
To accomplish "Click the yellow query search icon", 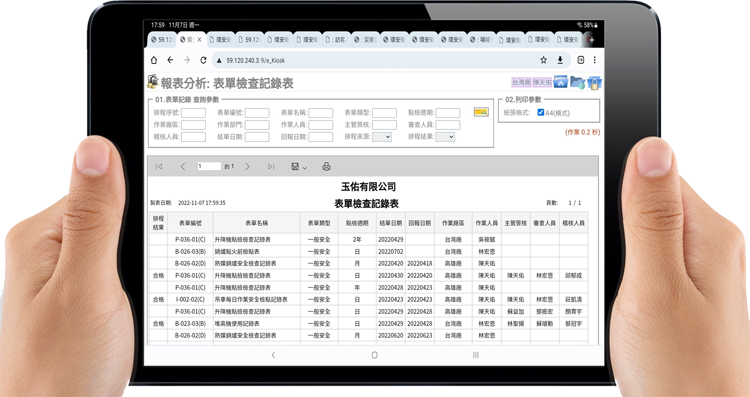I will pyautogui.click(x=481, y=112).
